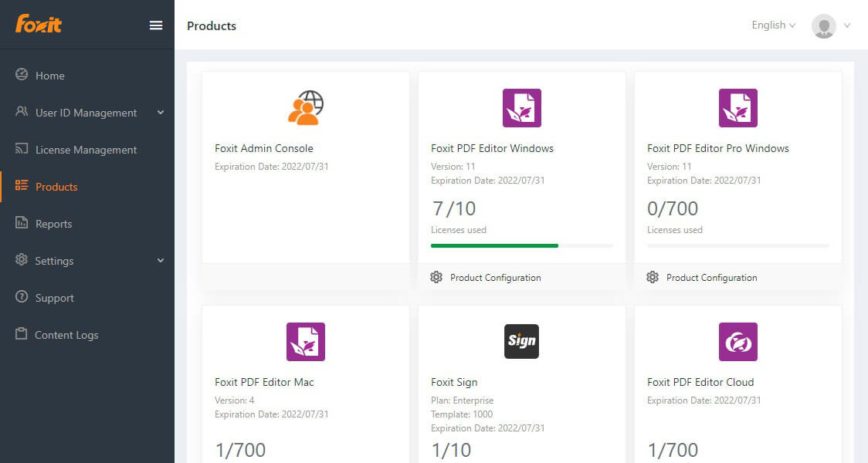868x463 pixels.
Task: Open Settings from the sidebar menu
Action: 54,260
